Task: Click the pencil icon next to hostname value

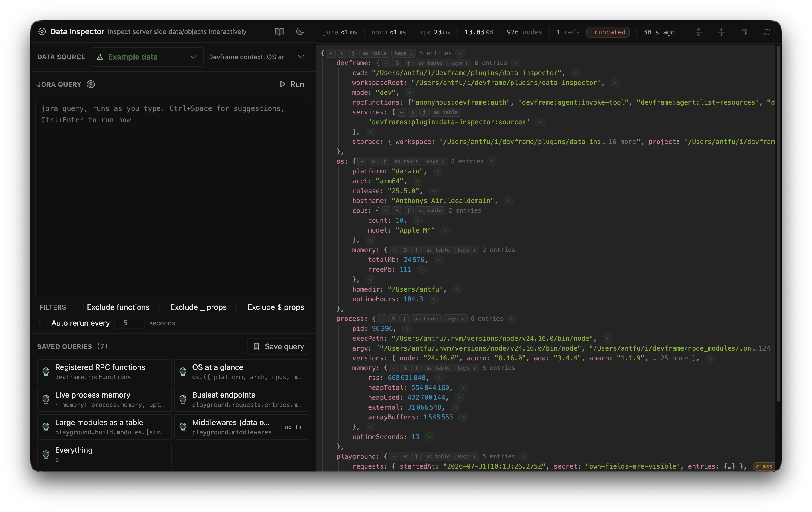Action: [509, 201]
